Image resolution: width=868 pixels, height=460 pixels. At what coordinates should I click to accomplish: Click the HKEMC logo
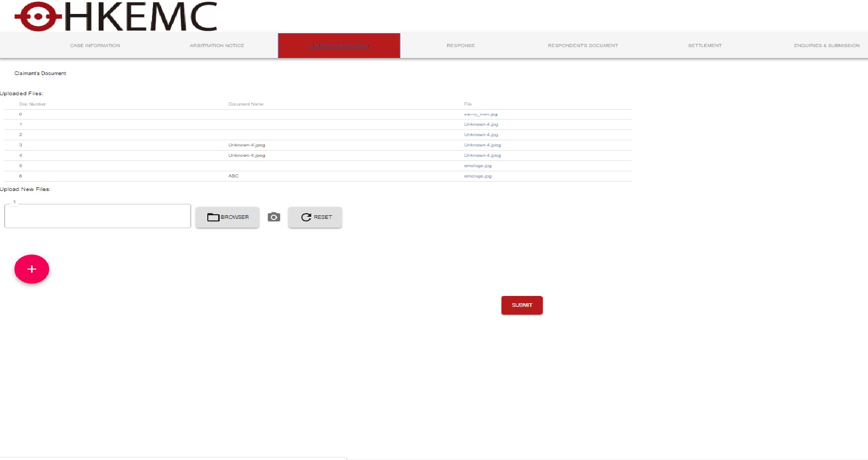[116, 17]
